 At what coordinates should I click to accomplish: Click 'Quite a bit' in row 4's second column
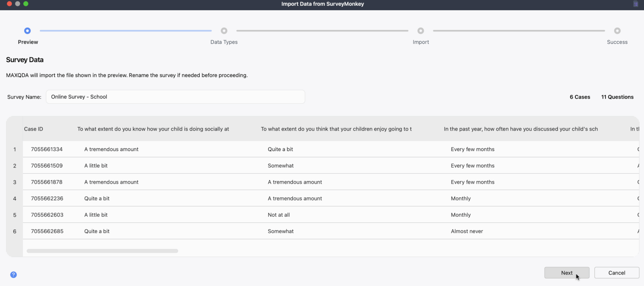[x=97, y=198]
